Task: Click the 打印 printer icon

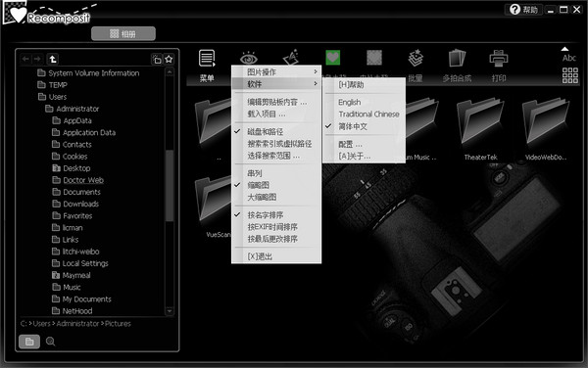Action: tap(499, 58)
